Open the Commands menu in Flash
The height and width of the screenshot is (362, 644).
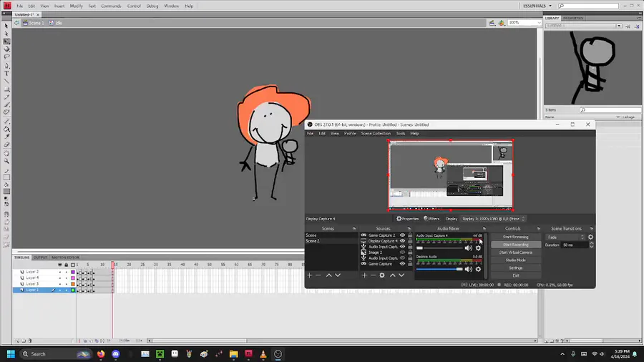coord(111,6)
